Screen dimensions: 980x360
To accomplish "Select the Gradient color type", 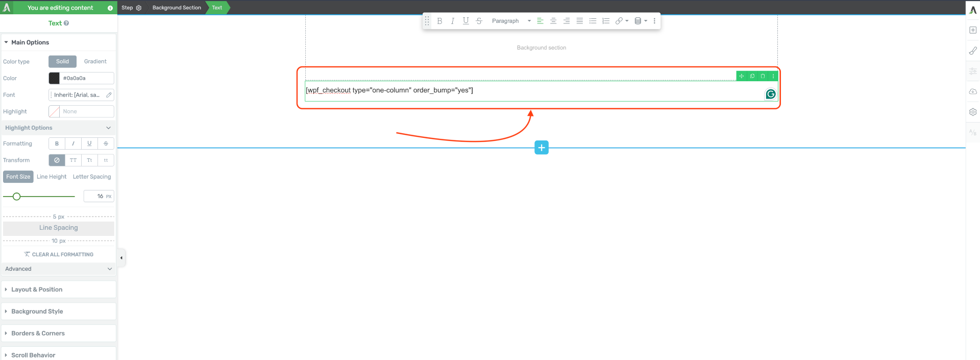I will click(x=95, y=61).
